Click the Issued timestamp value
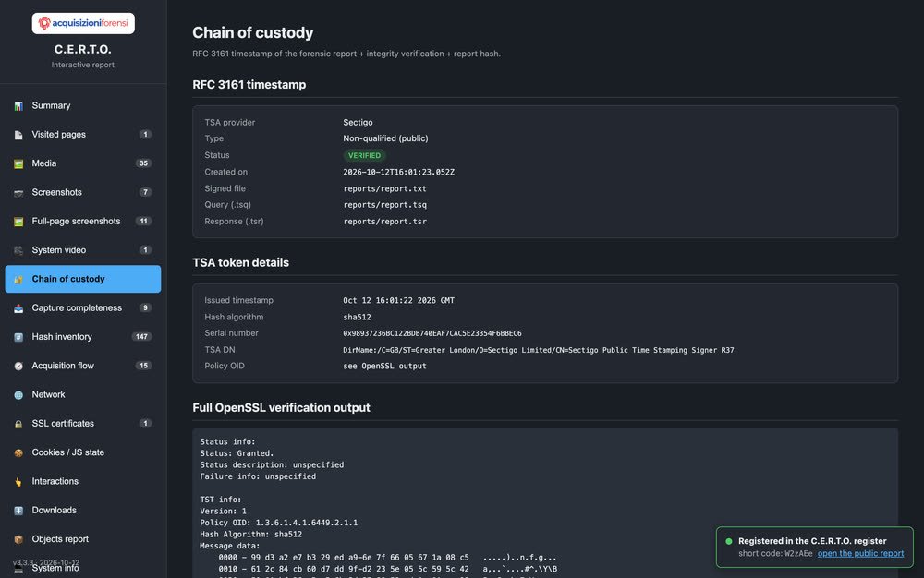 pyautogui.click(x=398, y=300)
